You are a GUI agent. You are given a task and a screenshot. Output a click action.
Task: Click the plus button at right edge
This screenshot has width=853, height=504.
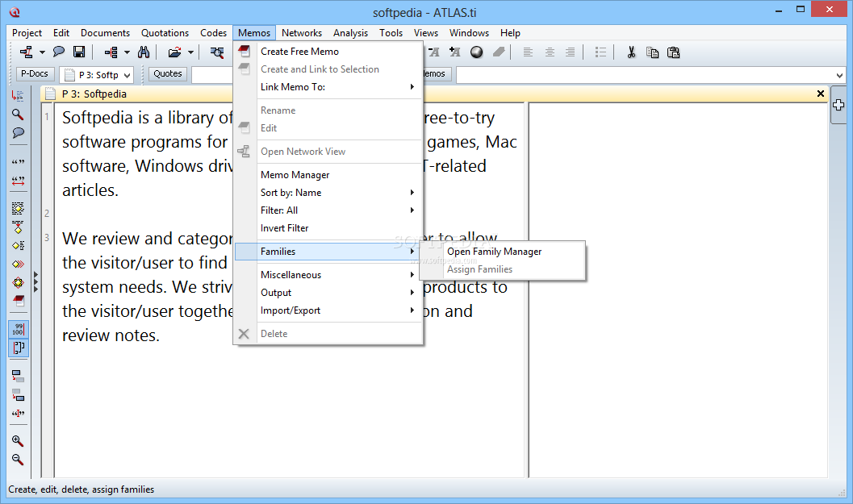(x=838, y=105)
